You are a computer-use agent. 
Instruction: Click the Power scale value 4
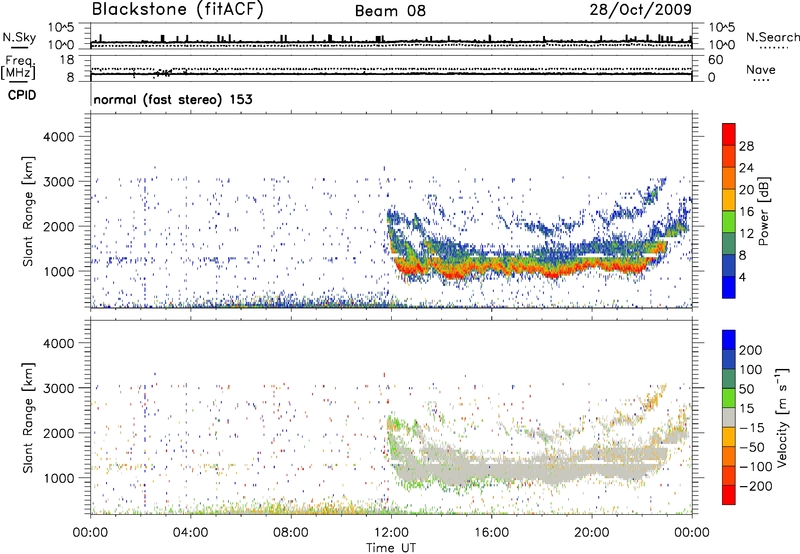coord(742,277)
